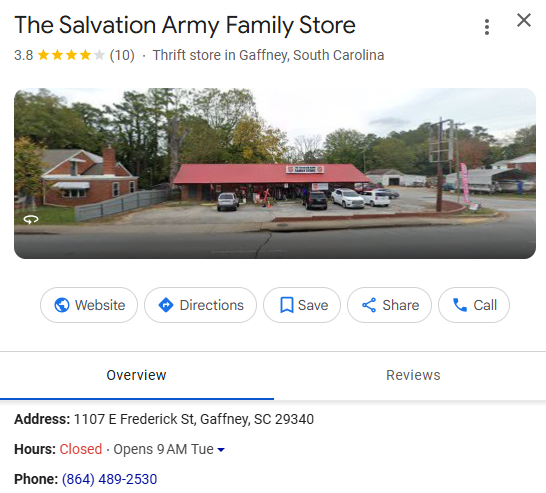Click the Share nodes icon
The image size is (546, 493).
(x=369, y=305)
